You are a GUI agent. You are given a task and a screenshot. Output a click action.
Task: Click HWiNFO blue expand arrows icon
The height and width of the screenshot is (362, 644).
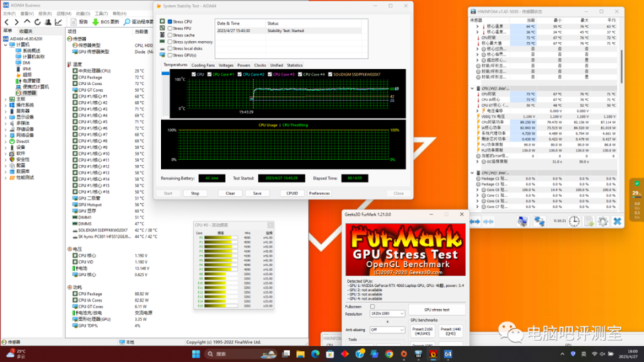475,222
